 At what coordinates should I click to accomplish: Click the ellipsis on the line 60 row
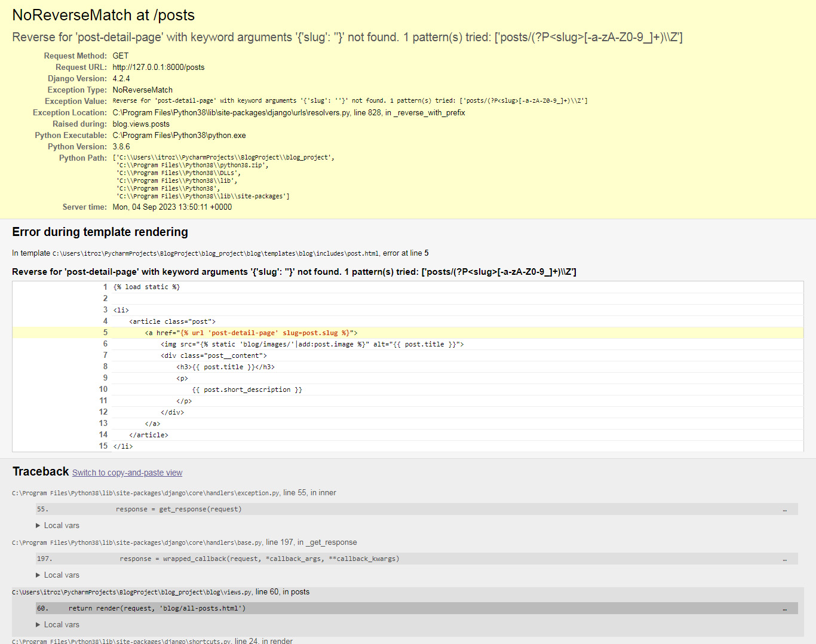pyautogui.click(x=784, y=609)
